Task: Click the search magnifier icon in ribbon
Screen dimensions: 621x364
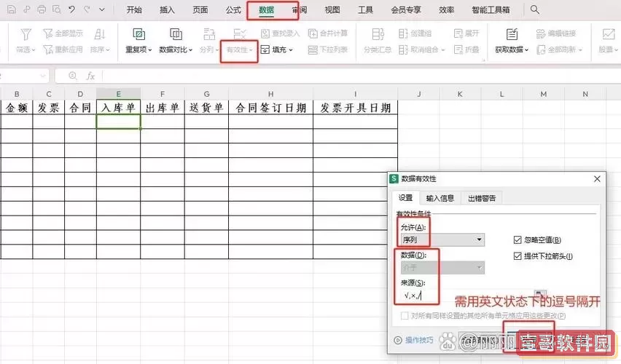Action: point(535,9)
